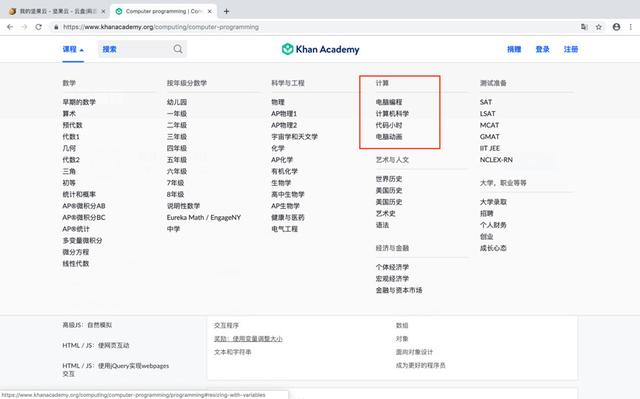
Task: Open the 统计和概率 course
Action: pos(79,194)
